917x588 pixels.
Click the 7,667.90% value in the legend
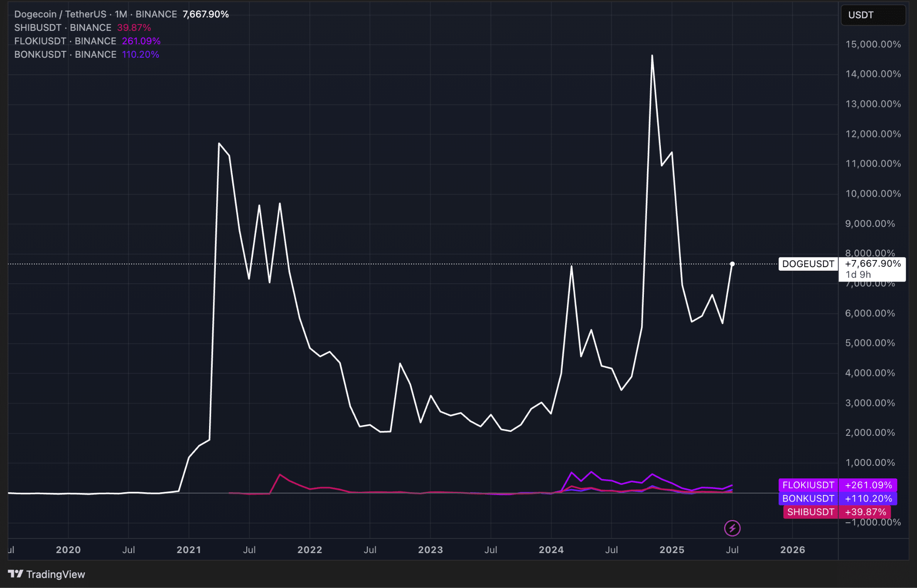206,14
